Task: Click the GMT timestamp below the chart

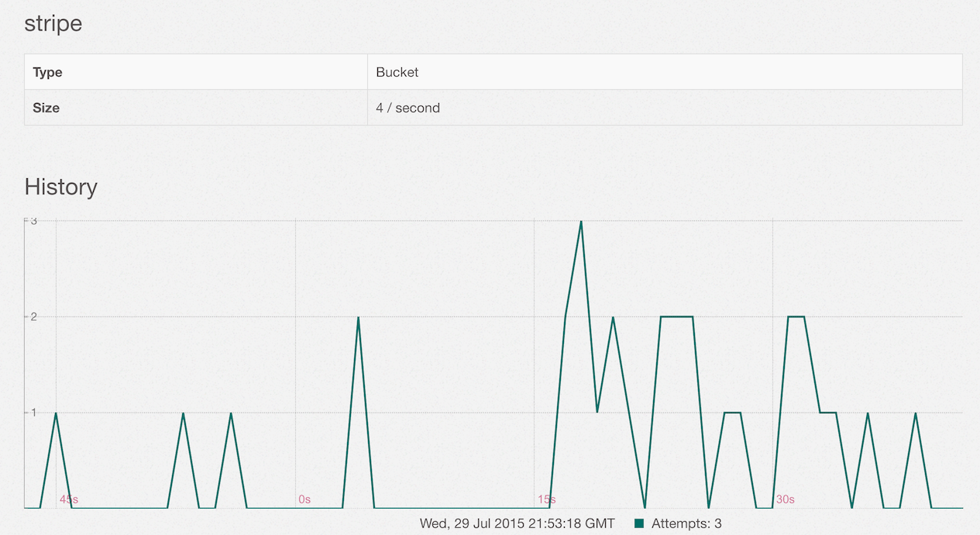Action: tap(517, 523)
